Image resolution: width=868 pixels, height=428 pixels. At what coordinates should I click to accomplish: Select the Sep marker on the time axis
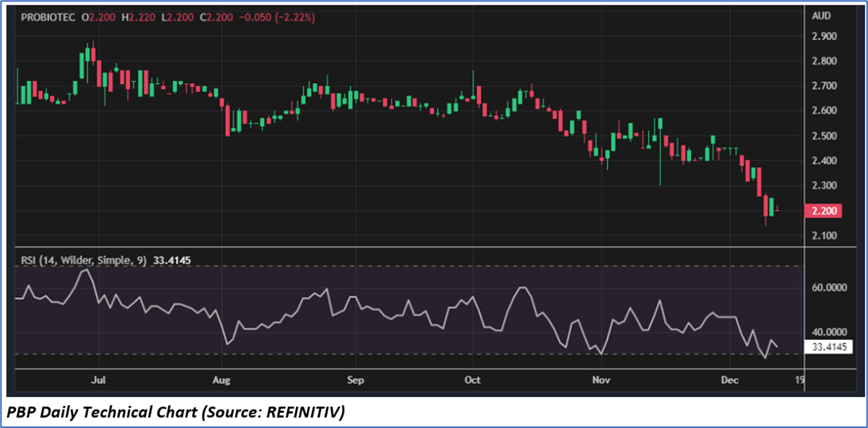(355, 380)
